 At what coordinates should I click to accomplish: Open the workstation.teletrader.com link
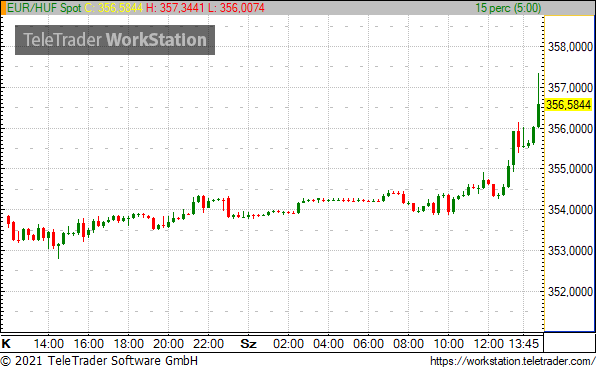512,361
